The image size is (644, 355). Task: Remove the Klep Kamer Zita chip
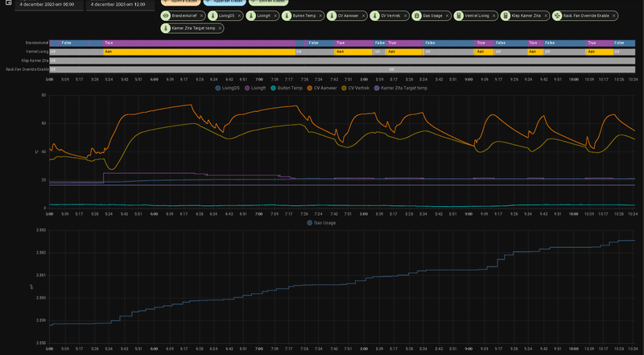click(546, 15)
